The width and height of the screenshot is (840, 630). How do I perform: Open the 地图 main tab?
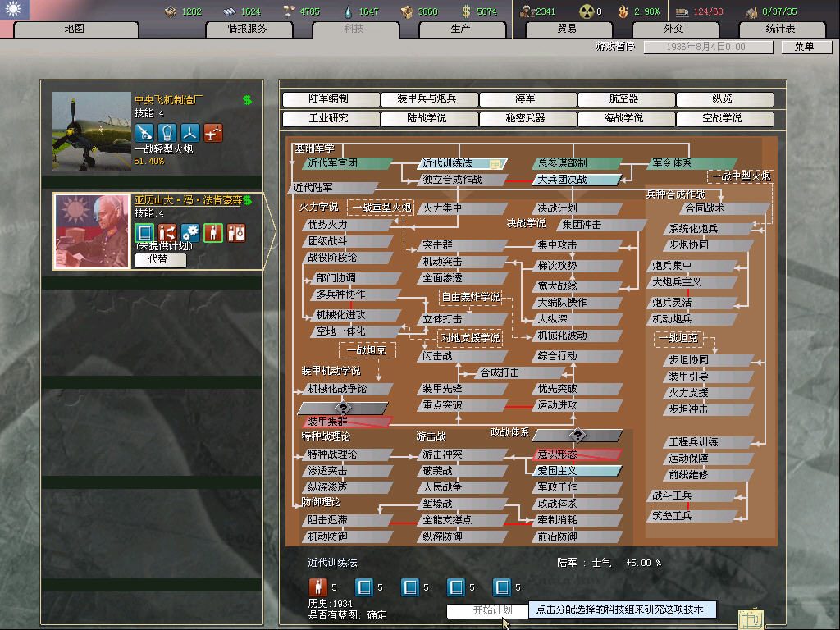(75, 29)
